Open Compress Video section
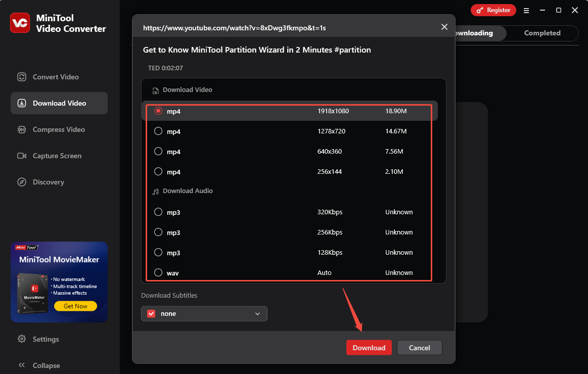Screen dimensions: 588x374 pyautogui.click(x=59, y=129)
